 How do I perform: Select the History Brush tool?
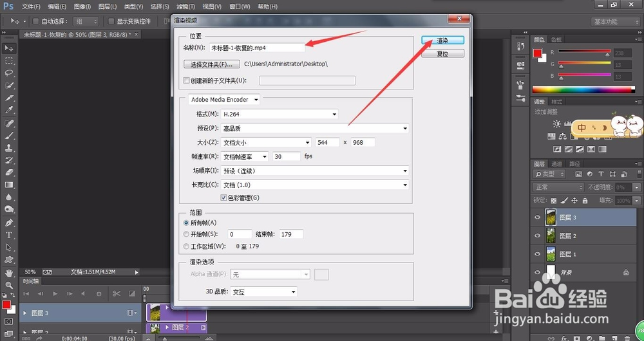[x=8, y=160]
